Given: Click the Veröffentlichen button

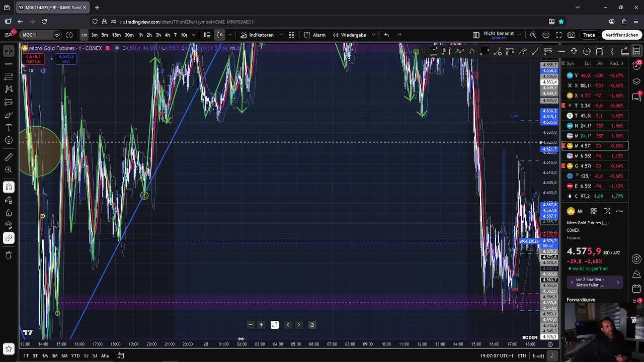Looking at the screenshot, I should point(622,35).
